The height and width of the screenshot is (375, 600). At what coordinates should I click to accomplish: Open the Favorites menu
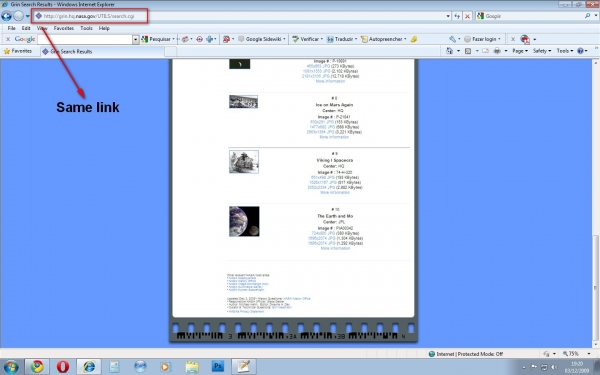coord(64,28)
